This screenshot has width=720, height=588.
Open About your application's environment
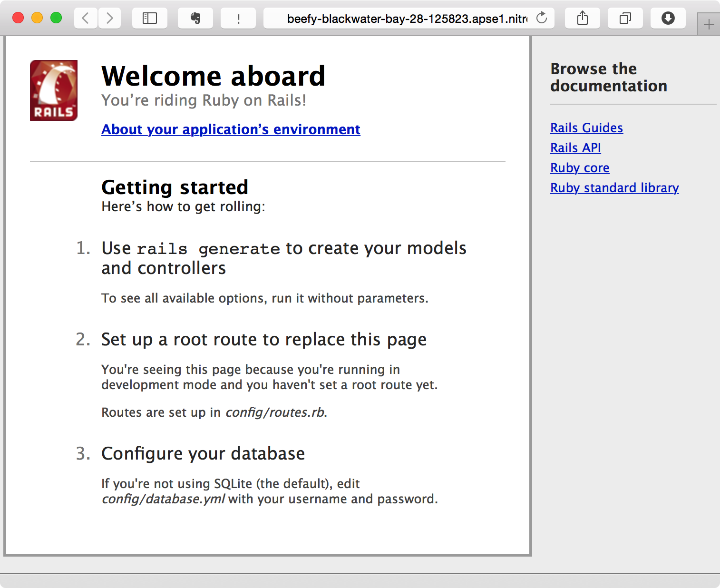pos(231,129)
